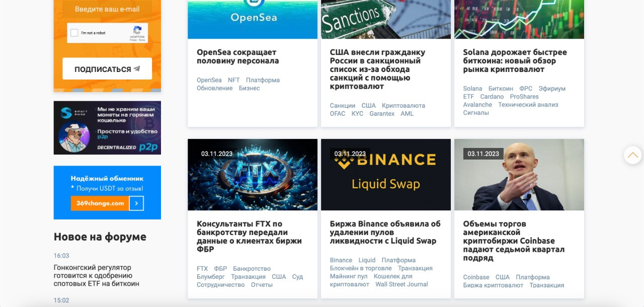
Task: Open the Coinbase CEO photo thumbnail
Action: tap(519, 175)
